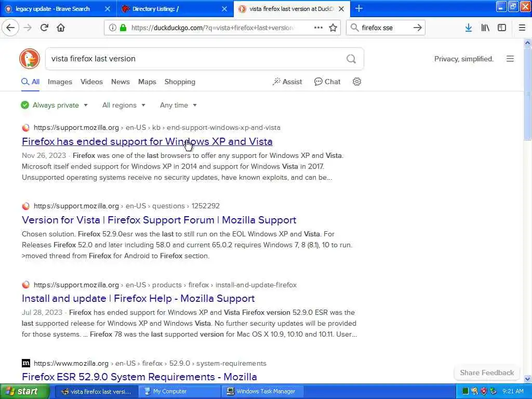Open Firefox has ended support for Windows XP link

coord(147,141)
